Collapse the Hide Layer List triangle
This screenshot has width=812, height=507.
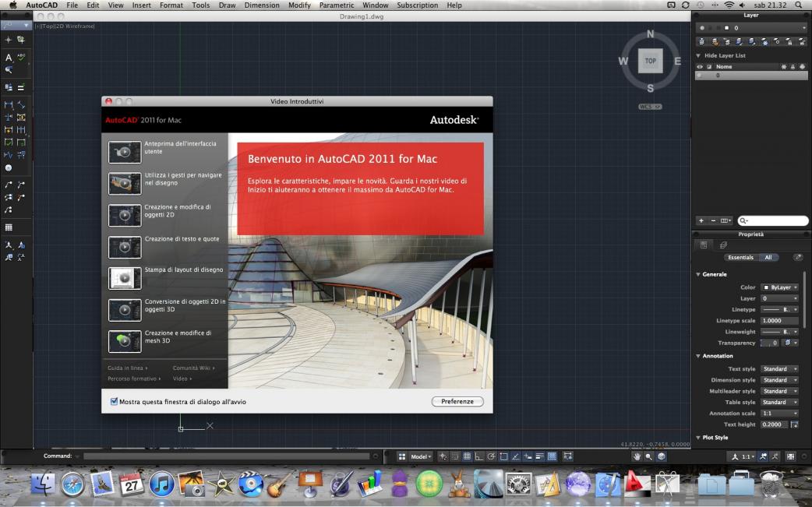(x=698, y=56)
